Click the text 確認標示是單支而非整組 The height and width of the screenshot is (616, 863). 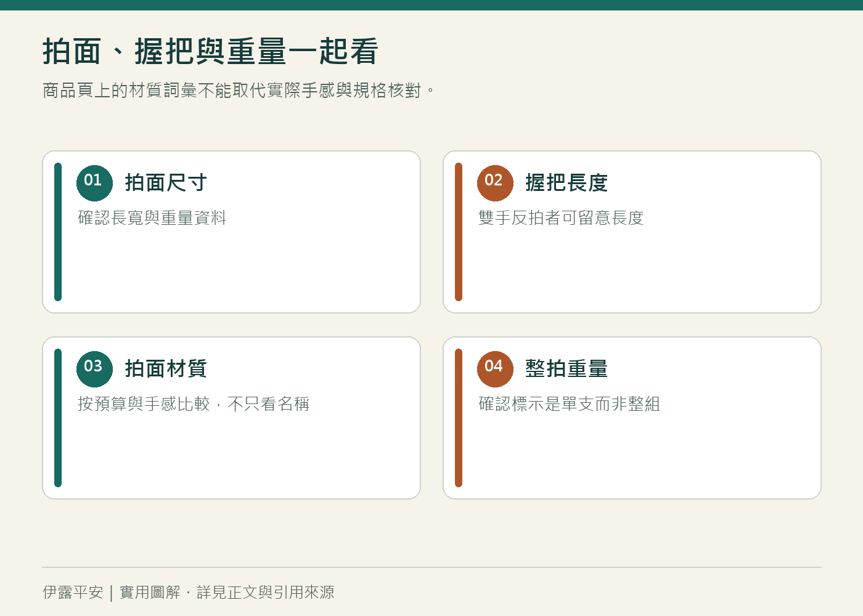[x=570, y=404]
